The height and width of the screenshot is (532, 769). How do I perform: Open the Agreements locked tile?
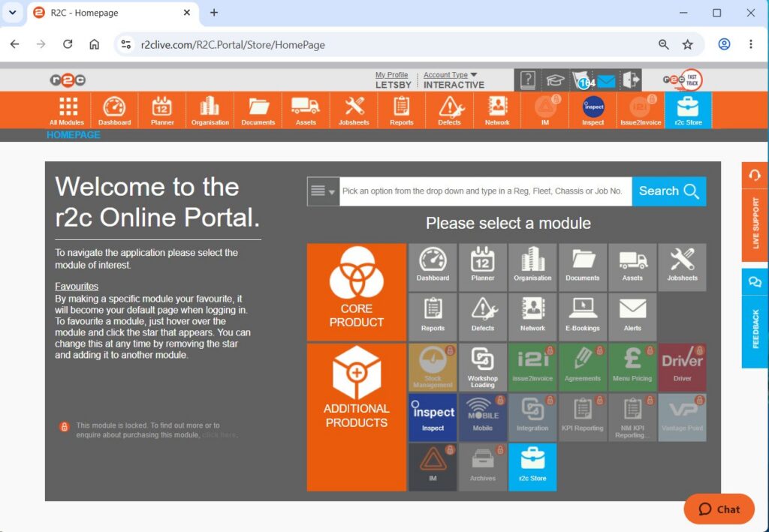(583, 368)
